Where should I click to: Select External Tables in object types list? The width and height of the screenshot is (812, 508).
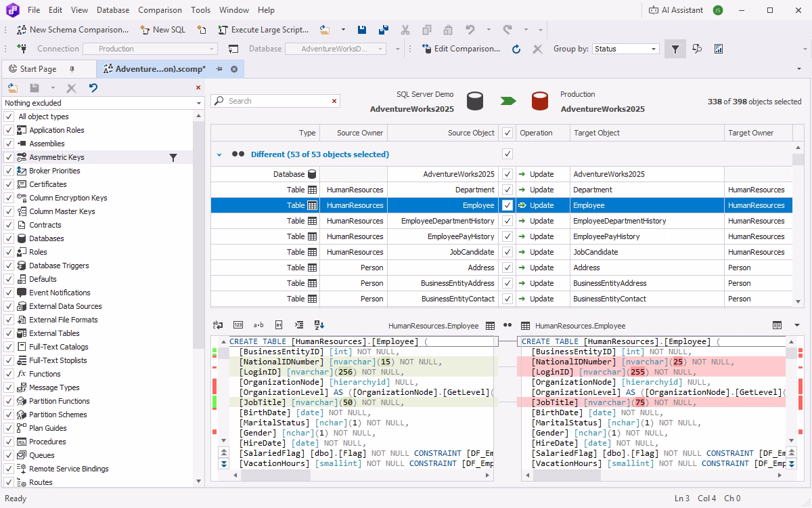pos(54,333)
